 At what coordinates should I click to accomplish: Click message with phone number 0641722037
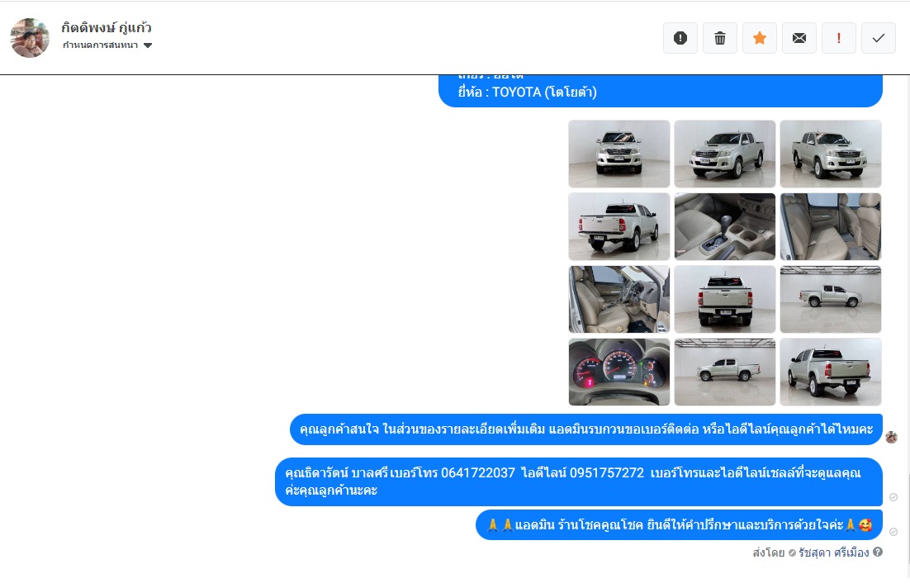point(579,481)
